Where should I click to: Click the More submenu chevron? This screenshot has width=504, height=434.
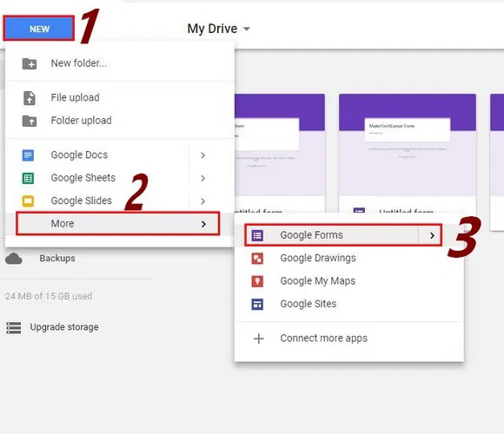pyautogui.click(x=203, y=224)
